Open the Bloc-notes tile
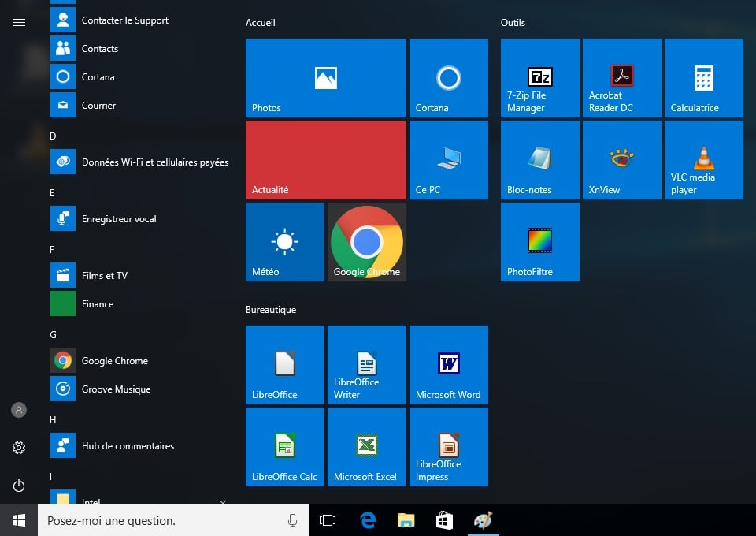This screenshot has width=756, height=536. point(540,160)
